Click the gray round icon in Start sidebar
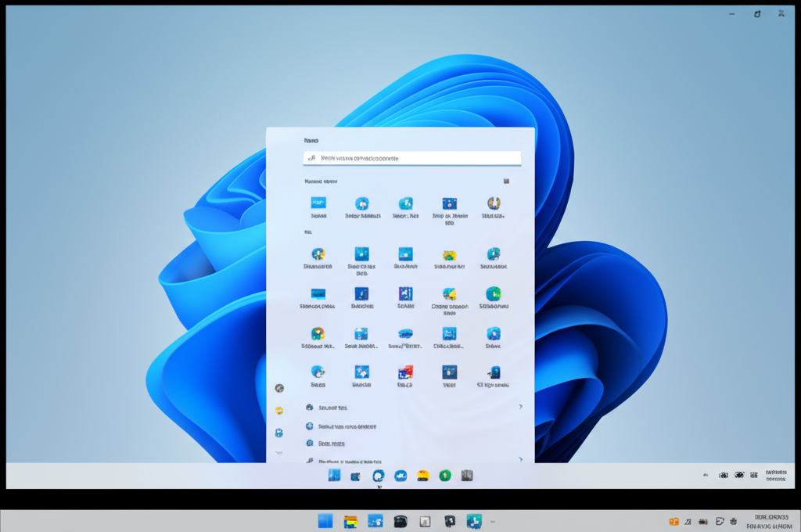The image size is (801, 532). point(279,388)
